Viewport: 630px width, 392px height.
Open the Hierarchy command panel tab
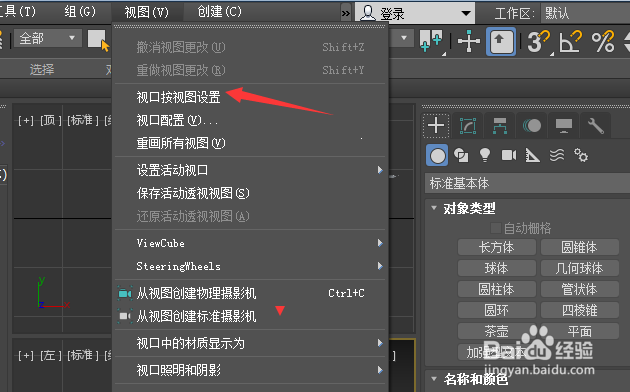point(499,126)
